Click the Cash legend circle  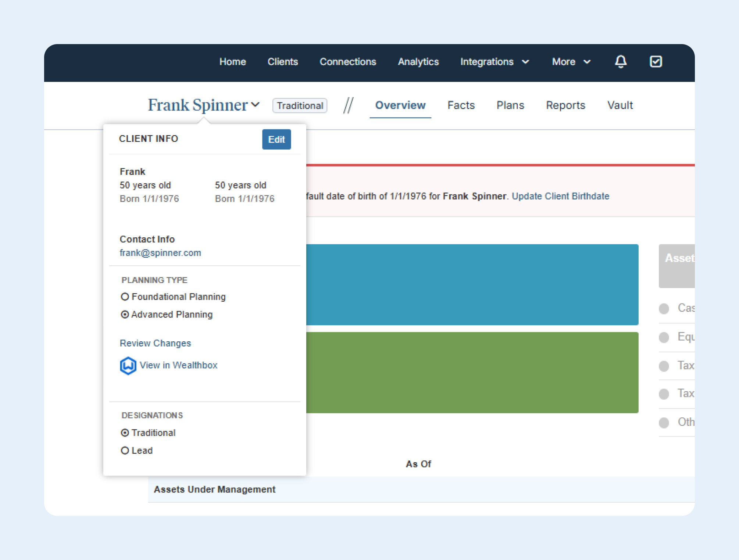click(x=664, y=308)
